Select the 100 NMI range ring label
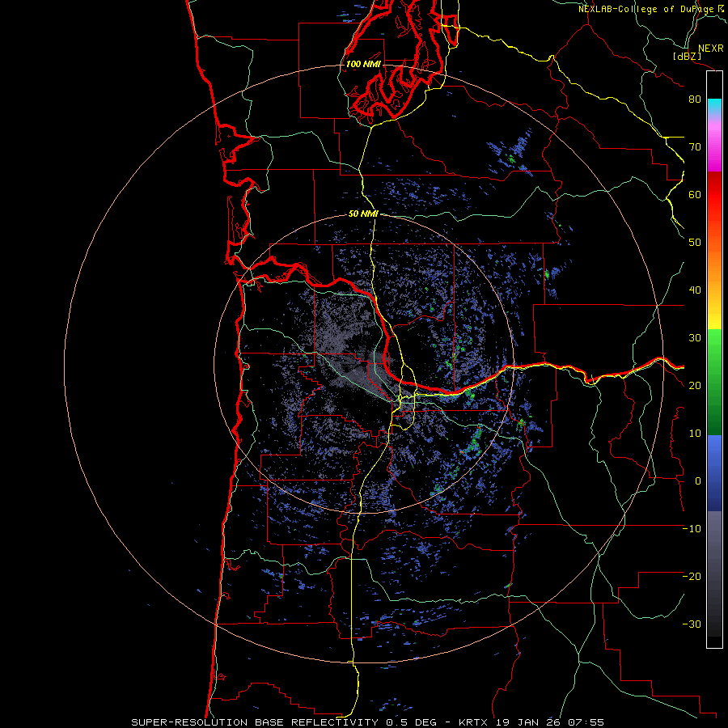Viewport: 728px width, 728px height. 363,64
